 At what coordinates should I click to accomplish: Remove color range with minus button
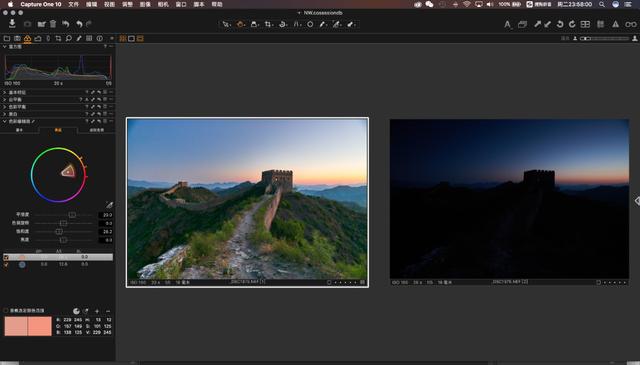(x=108, y=311)
